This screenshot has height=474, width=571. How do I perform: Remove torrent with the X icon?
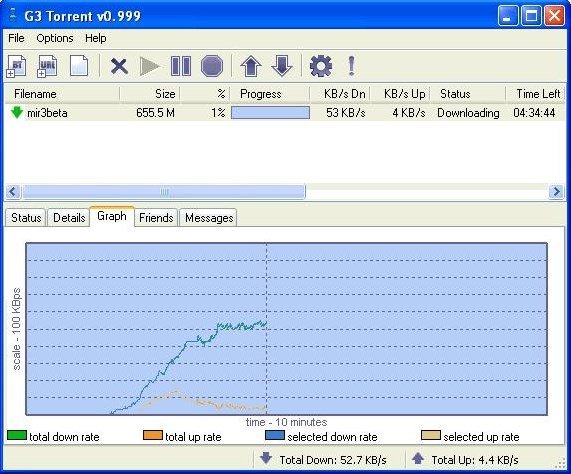click(119, 67)
